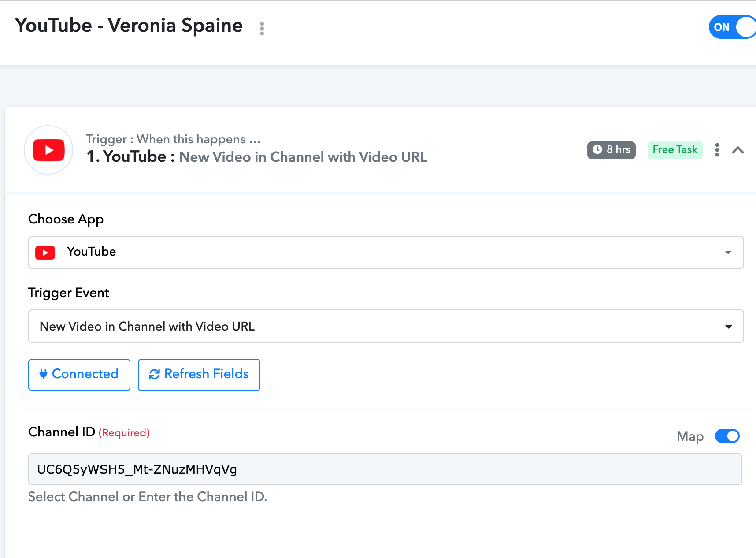Collapse the trigger step with chevron
This screenshot has height=558, width=756.
738,150
